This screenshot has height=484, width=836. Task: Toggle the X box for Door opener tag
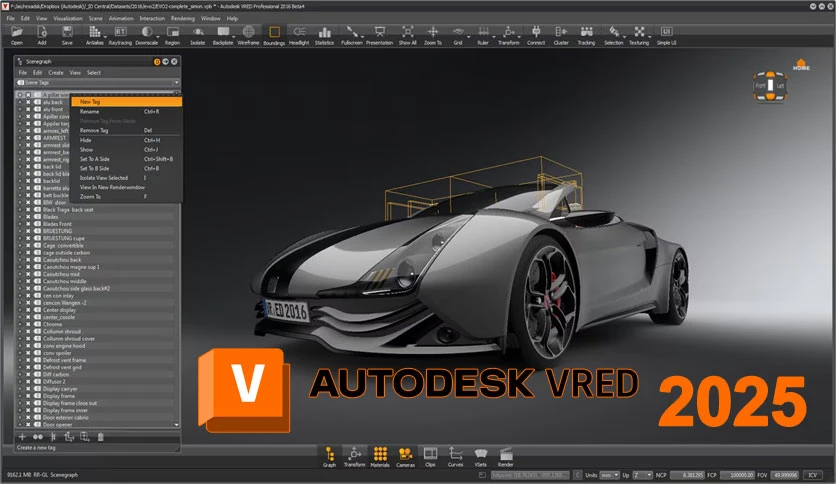(x=28, y=424)
